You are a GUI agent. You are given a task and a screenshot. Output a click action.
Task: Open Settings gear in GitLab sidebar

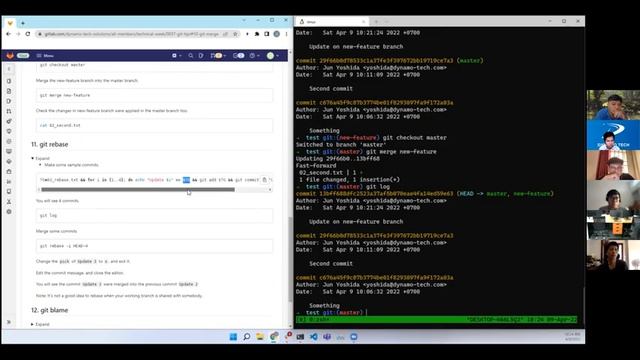pyautogui.click(x=9, y=212)
